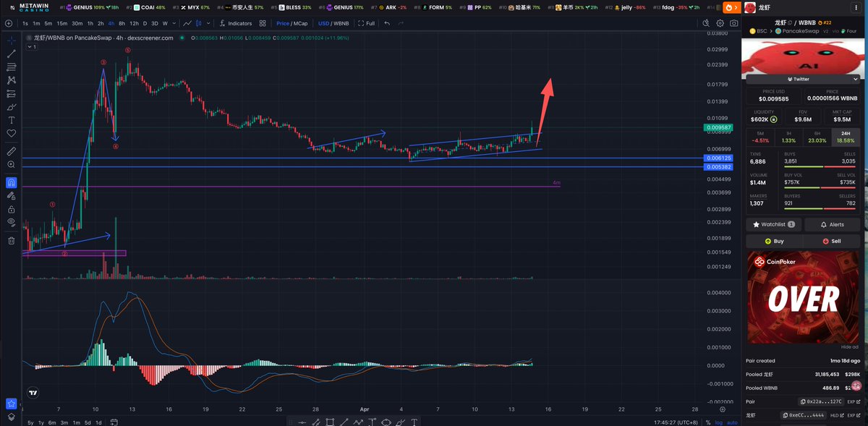Click the green Buy button
868x426 pixels.
773,241
